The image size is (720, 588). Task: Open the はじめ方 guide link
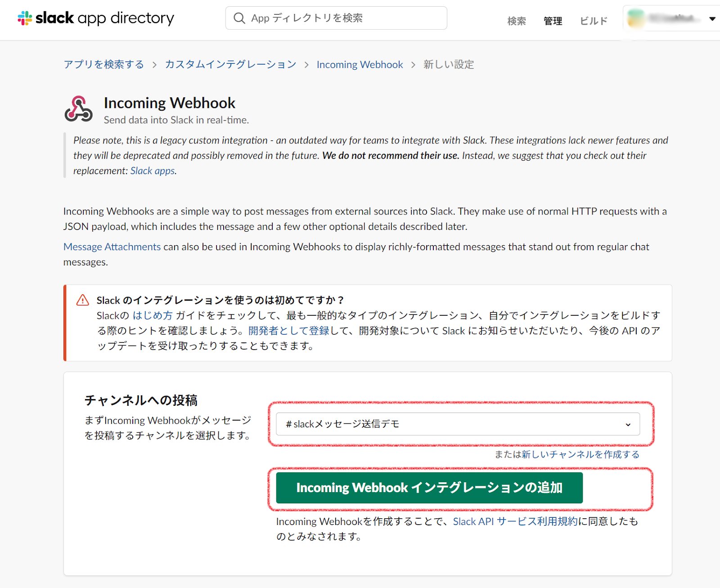coord(153,315)
